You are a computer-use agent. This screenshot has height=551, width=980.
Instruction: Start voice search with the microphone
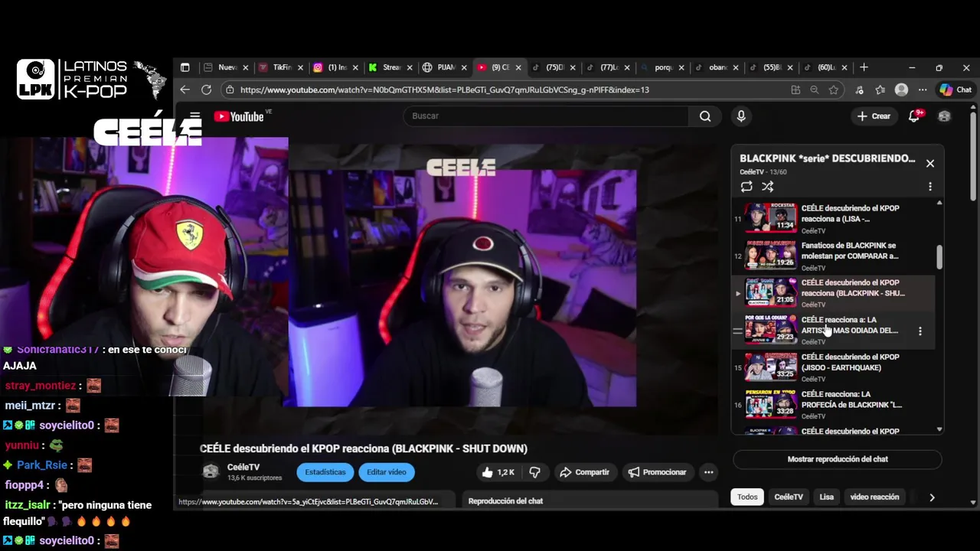click(740, 116)
